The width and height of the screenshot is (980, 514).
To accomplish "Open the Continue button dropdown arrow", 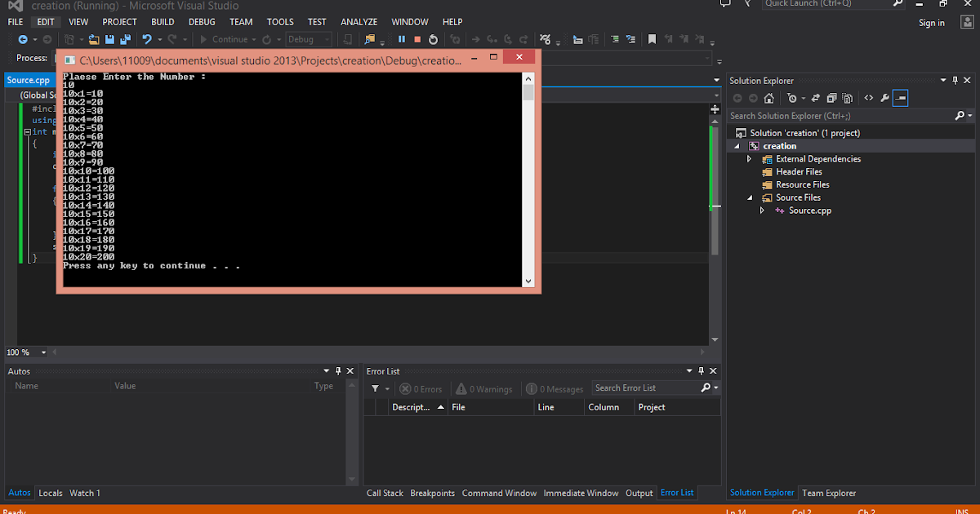I will pyautogui.click(x=254, y=39).
